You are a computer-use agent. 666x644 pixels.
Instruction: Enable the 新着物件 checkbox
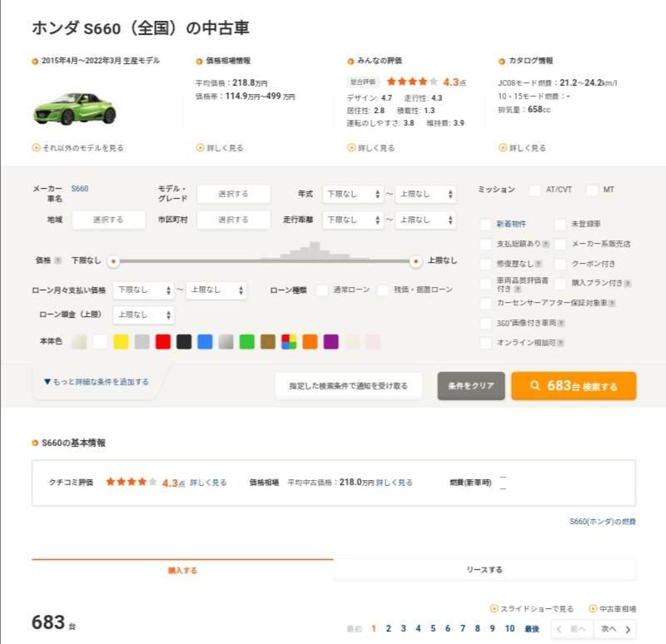tap(485, 224)
